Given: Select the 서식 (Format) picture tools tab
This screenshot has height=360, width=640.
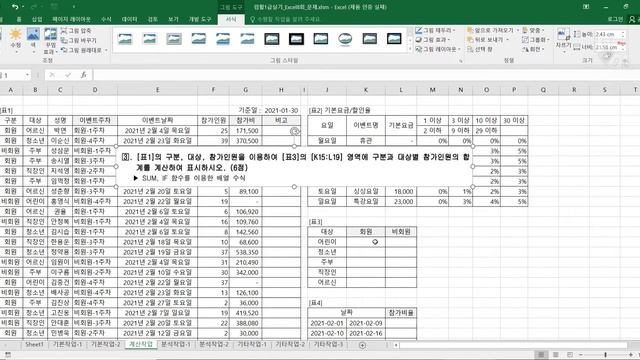Looking at the screenshot, I should click(231, 19).
